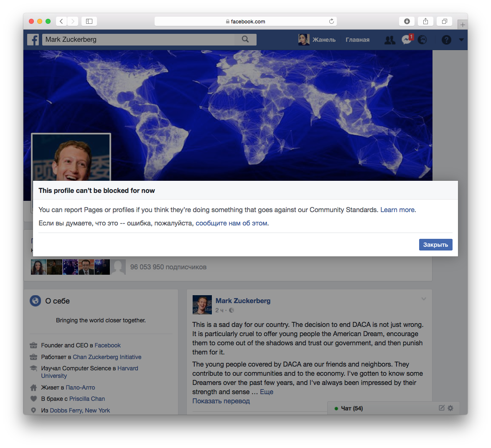The width and height of the screenshot is (491, 448).
Task: Toggle the Safari sidebar button
Action: coord(89,21)
